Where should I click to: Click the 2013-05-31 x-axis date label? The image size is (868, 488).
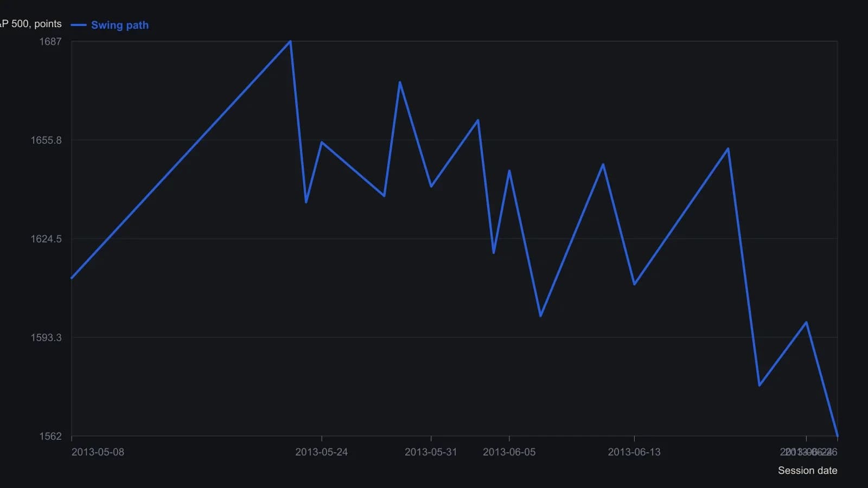(431, 452)
